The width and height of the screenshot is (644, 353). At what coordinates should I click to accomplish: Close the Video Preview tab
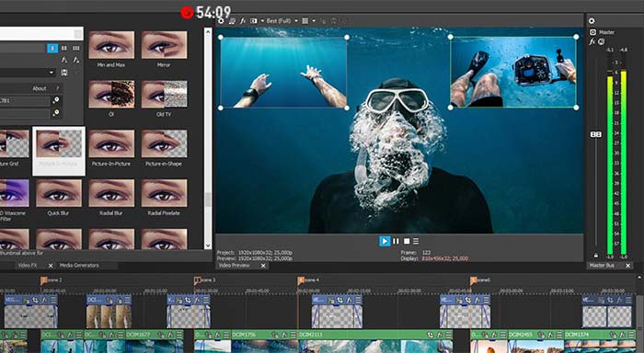click(x=263, y=266)
